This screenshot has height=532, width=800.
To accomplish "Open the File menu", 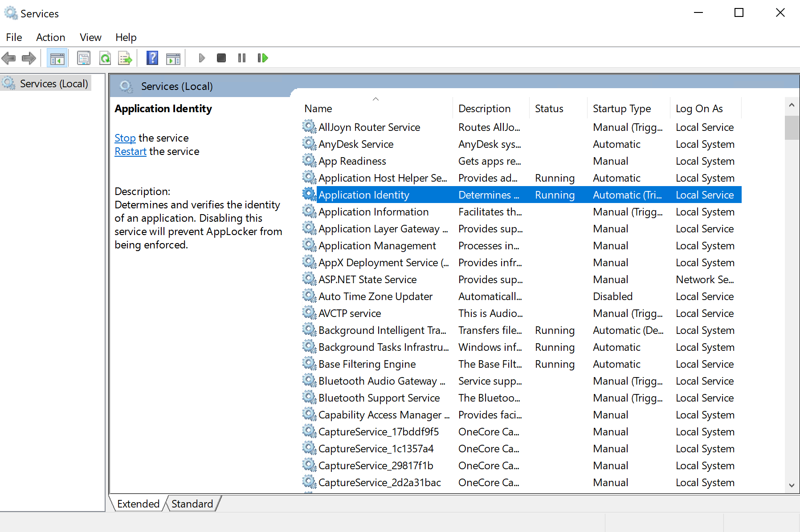I will tap(14, 37).
